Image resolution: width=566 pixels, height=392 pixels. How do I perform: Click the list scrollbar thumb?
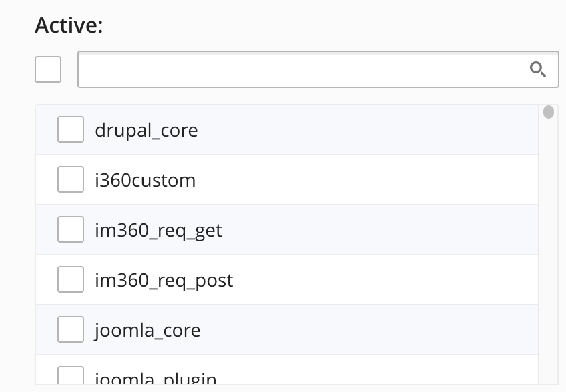click(549, 112)
